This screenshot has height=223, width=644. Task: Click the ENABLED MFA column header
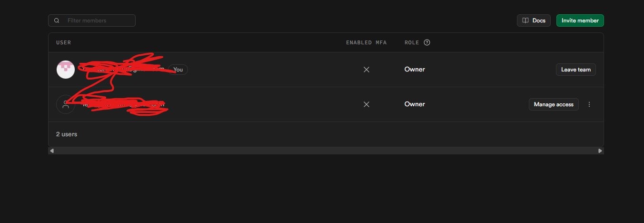pos(366,42)
